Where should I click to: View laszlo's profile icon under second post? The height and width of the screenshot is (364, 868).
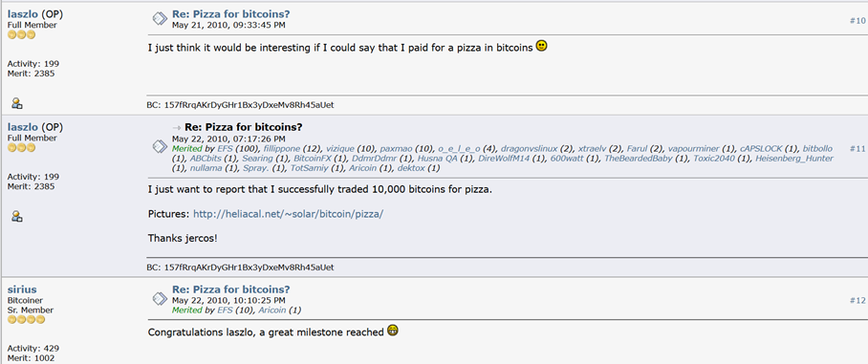pos(17,216)
